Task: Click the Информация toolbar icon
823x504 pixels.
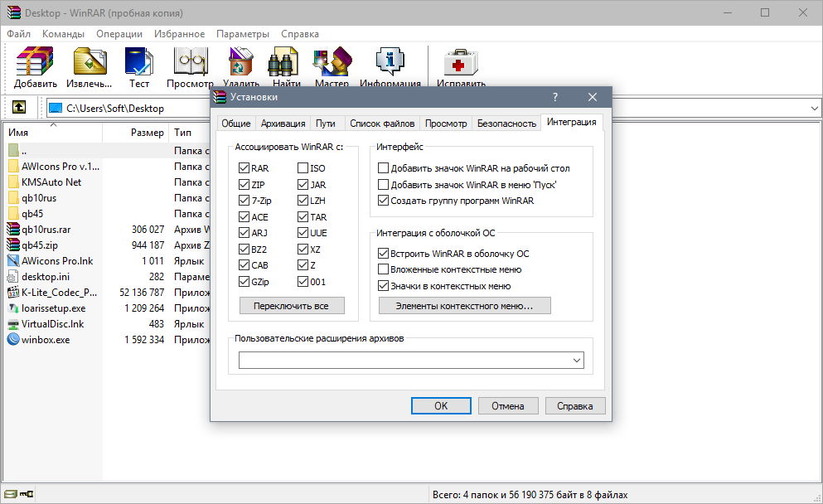Action: 390,61
